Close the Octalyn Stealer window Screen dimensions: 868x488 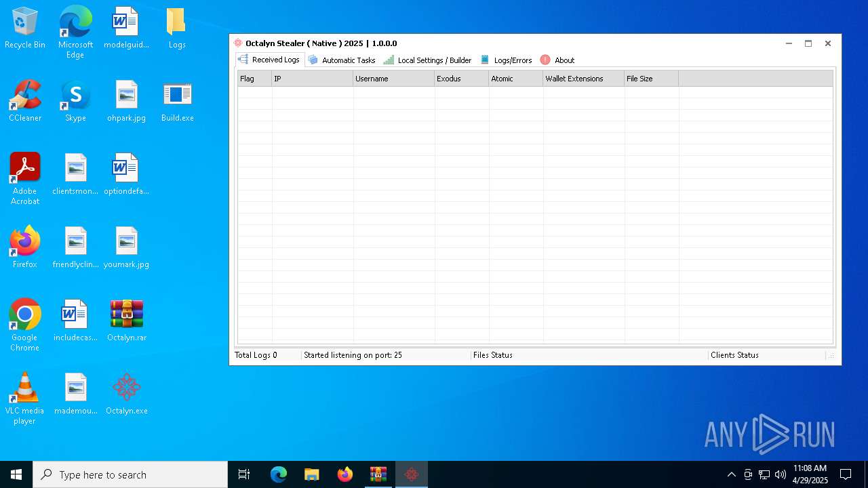[828, 43]
